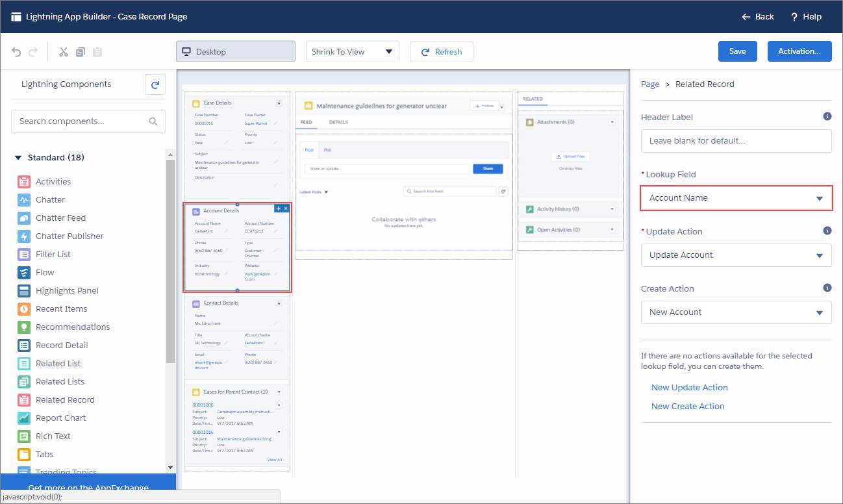Click the Paste clipboard icon
The height and width of the screenshot is (504, 843).
97,52
